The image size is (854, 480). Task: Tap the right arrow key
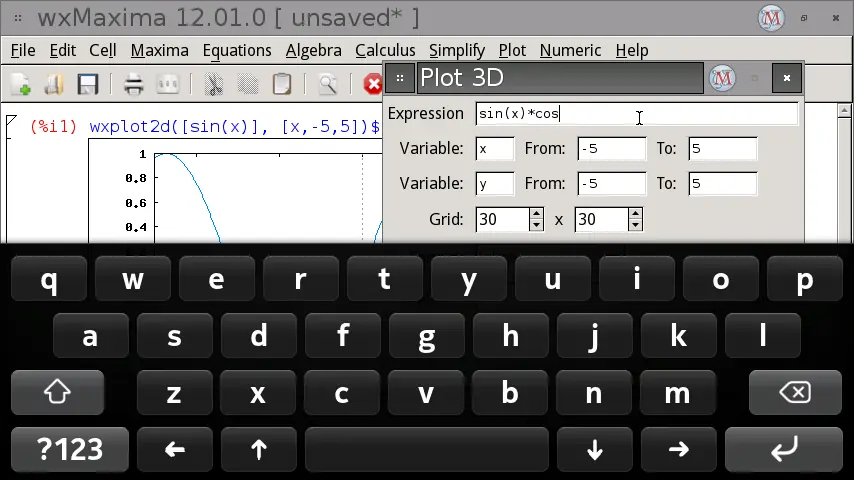click(679, 449)
